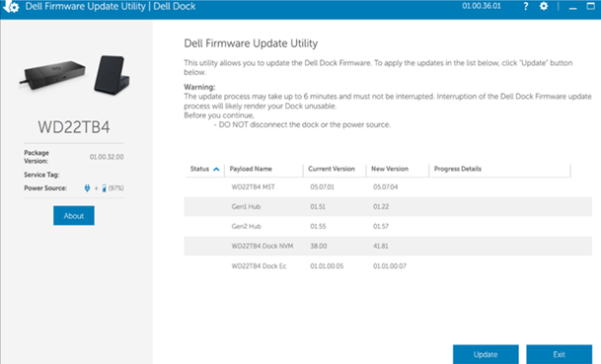Click the package version 01.00.32.00 value
The height and width of the screenshot is (364, 601).
click(x=107, y=157)
